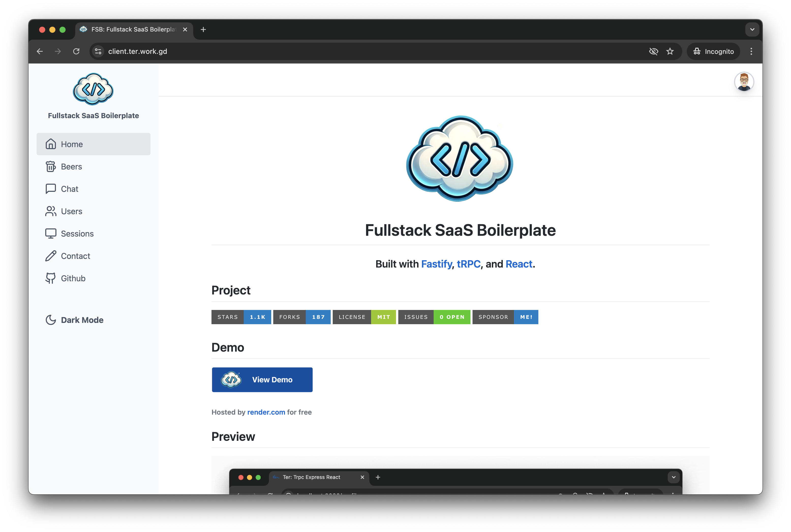The height and width of the screenshot is (532, 791).
Task: Select the FSB Fullstack SaaS Boilerplate tab
Action: coord(134,29)
